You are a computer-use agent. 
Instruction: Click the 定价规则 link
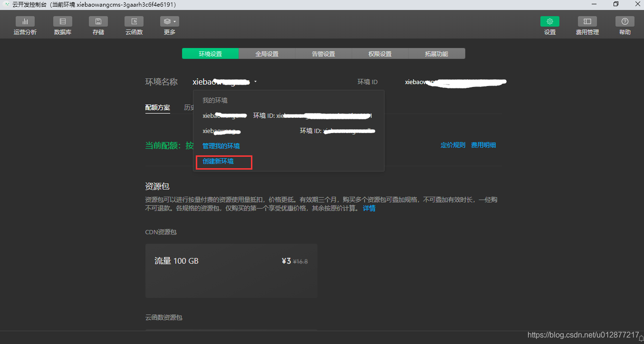click(452, 145)
